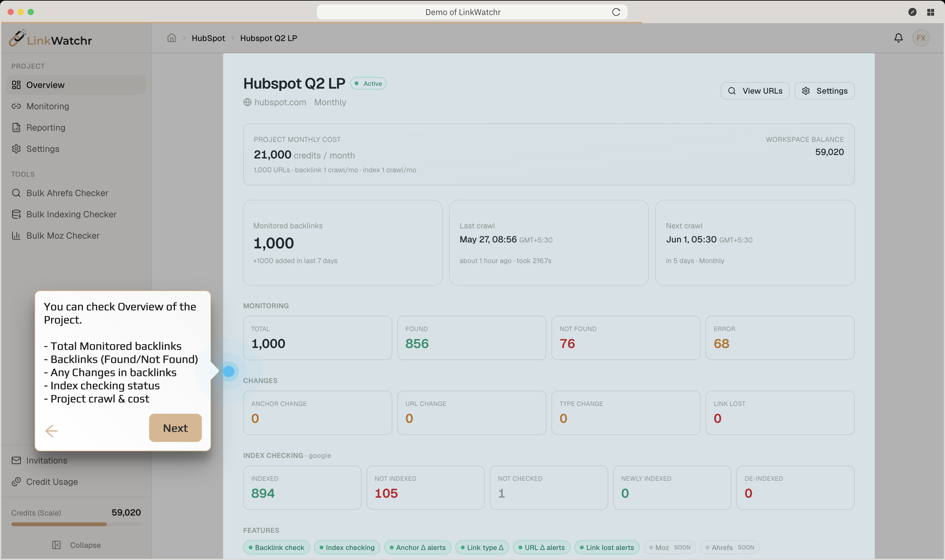
Task: Click the NOT INDEXED 105 card
Action: click(x=425, y=488)
